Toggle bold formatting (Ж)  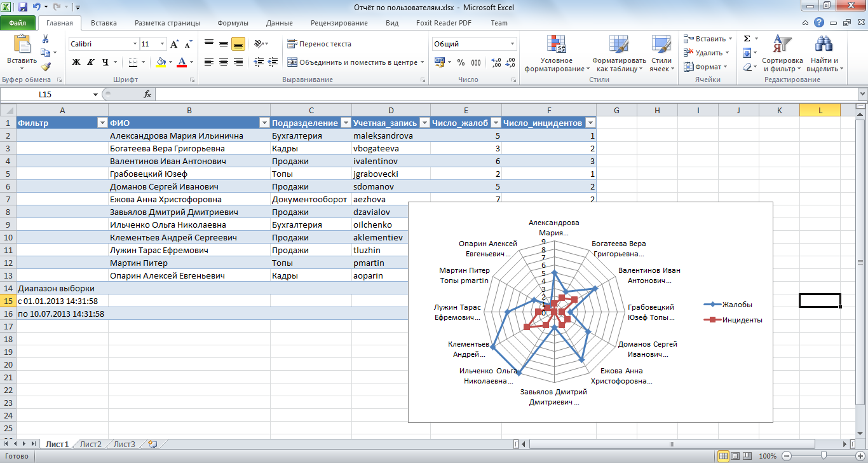[x=76, y=62]
